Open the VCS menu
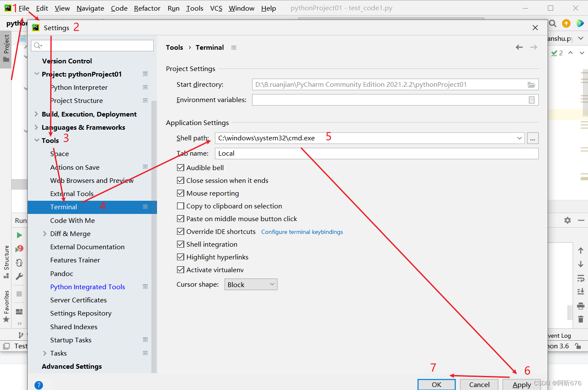This screenshot has width=588, height=390. tap(216, 8)
